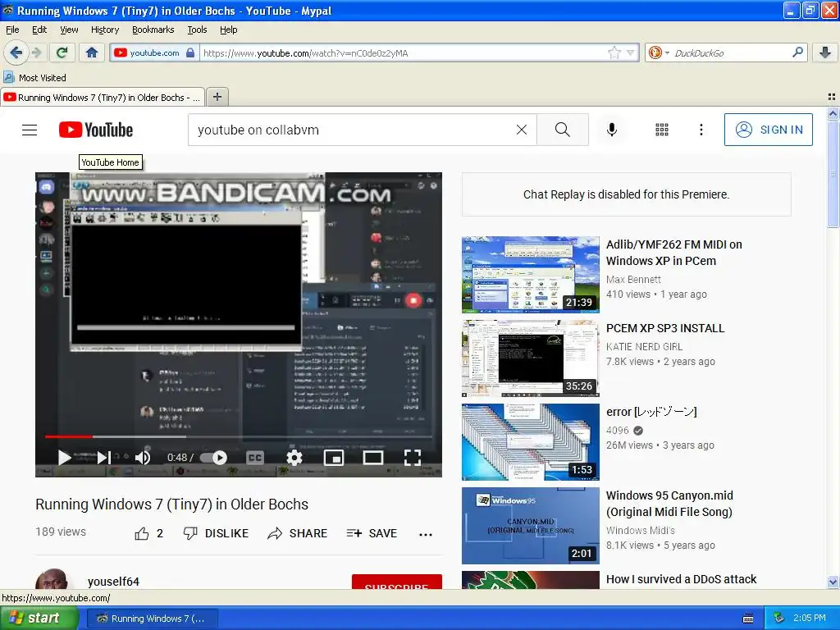Viewport: 840px width, 630px height.
Task: Click the page scrollbar down arrow
Action: click(x=833, y=582)
